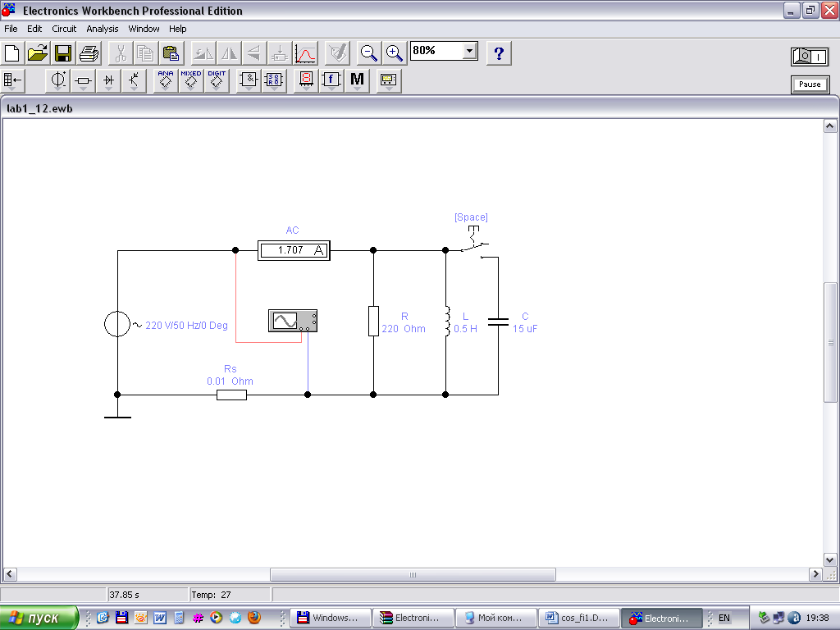Open the Instruments parts bin
The height and width of the screenshot is (630, 840).
pyautogui.click(x=388, y=80)
